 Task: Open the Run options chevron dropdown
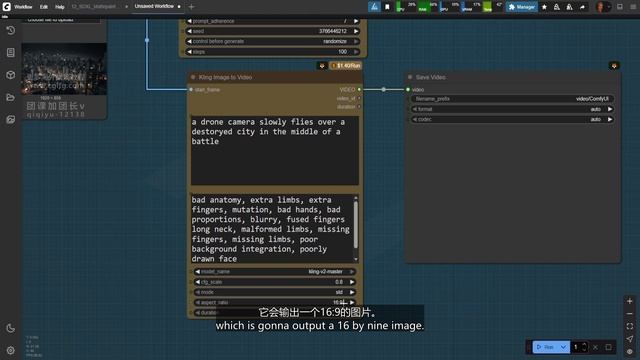point(564,347)
